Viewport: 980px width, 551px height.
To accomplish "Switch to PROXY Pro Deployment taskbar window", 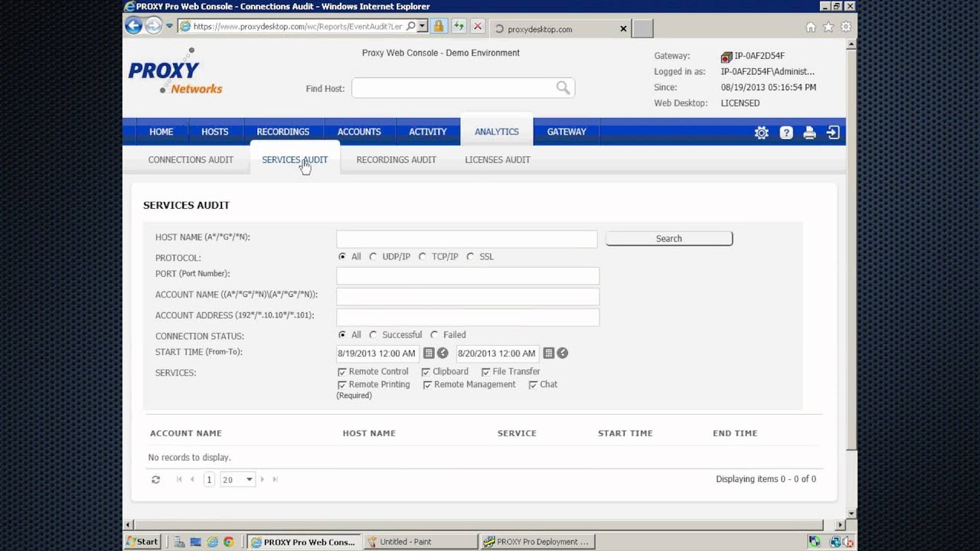I will [537, 542].
